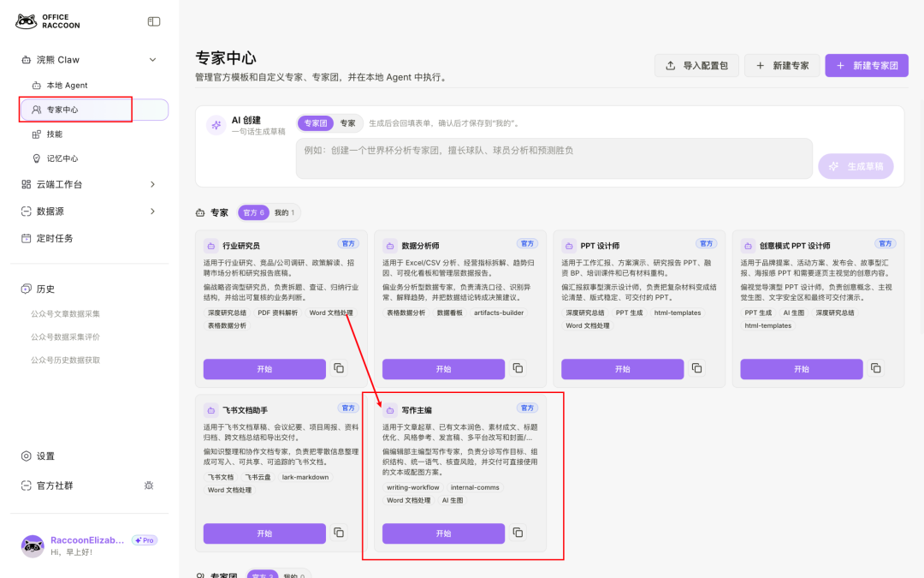The height and width of the screenshot is (578, 924).
Task: Click 新建专家团 button
Action: (x=866, y=65)
